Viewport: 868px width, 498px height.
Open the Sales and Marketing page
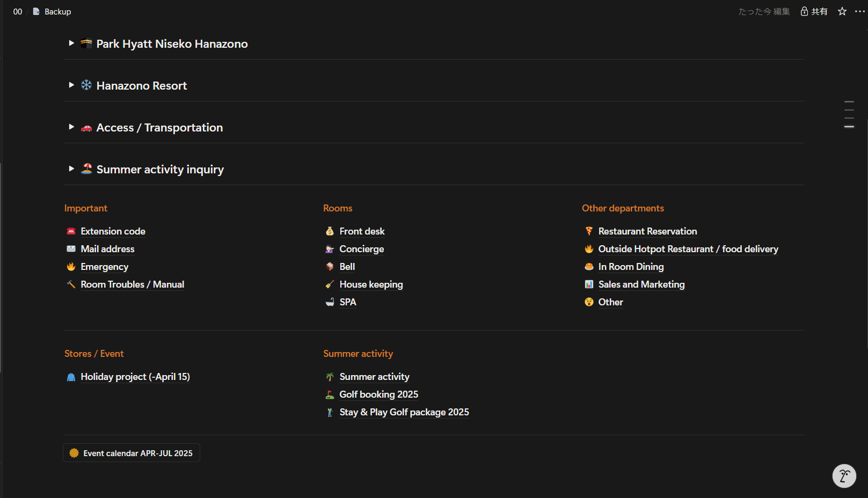pos(641,284)
